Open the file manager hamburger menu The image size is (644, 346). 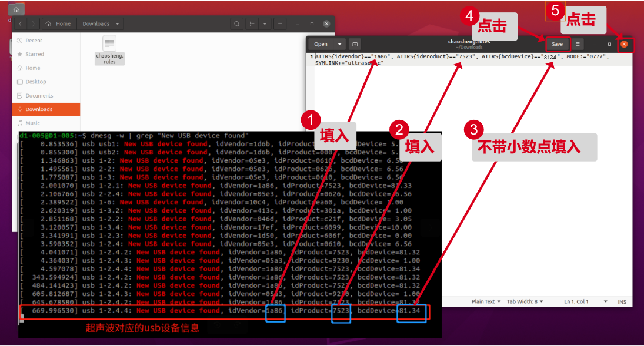click(x=279, y=24)
